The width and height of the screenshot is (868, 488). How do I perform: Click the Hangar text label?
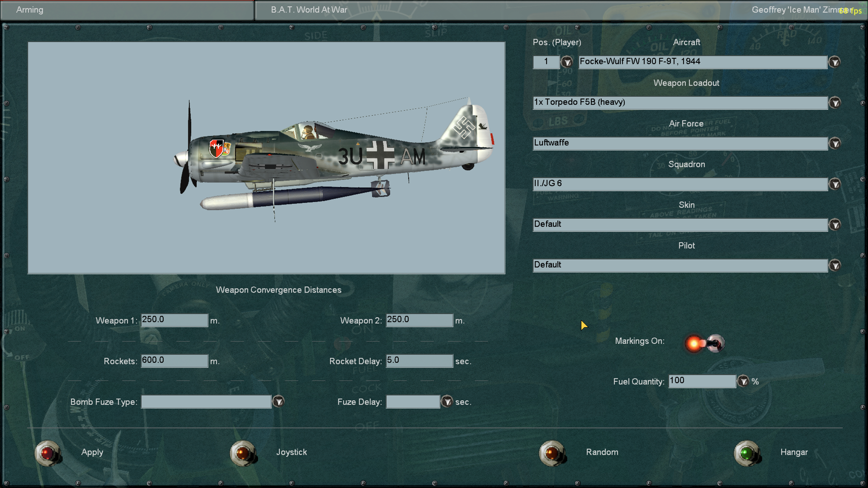(794, 452)
